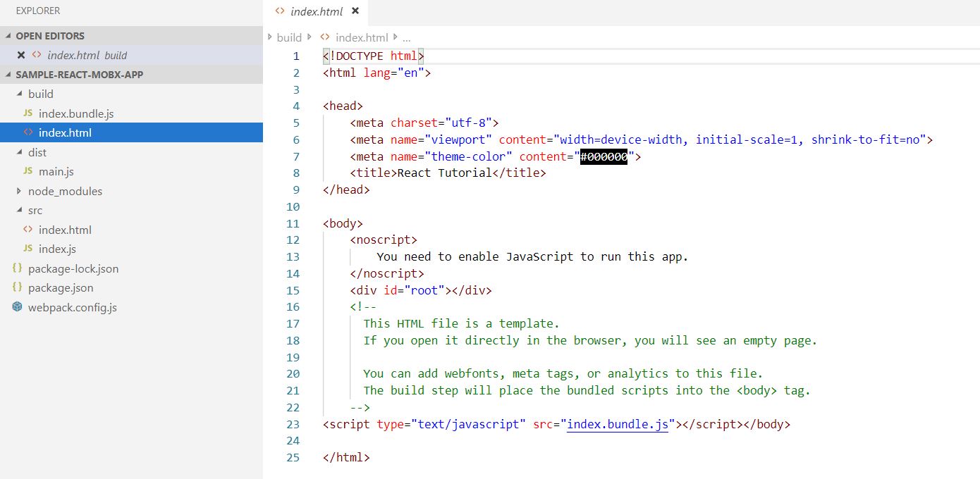This screenshot has height=479, width=980.
Task: Click the JS icon beside main.js
Action: coord(27,171)
